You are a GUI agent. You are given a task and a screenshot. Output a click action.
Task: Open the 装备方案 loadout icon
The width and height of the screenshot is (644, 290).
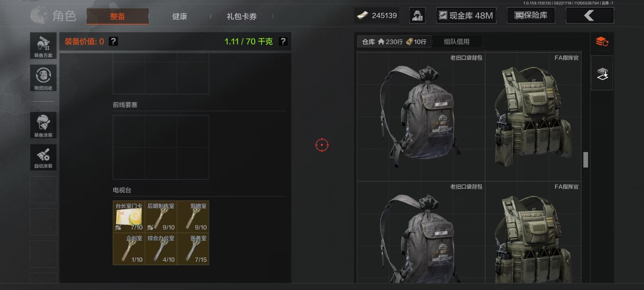43,46
